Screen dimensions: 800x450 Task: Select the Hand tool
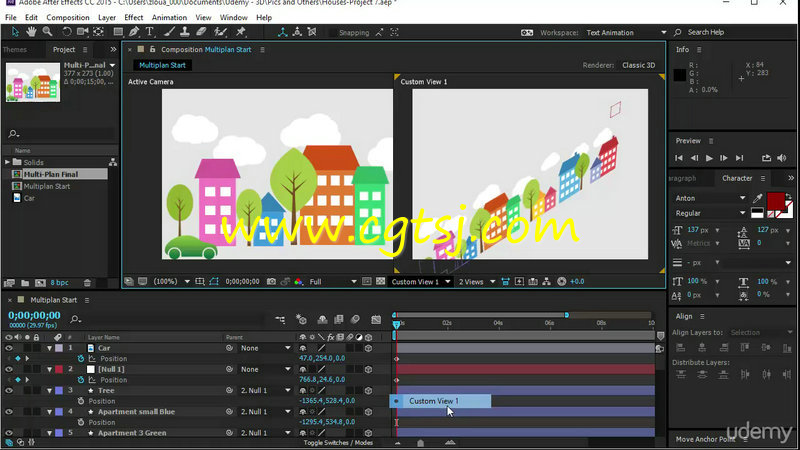(x=31, y=32)
